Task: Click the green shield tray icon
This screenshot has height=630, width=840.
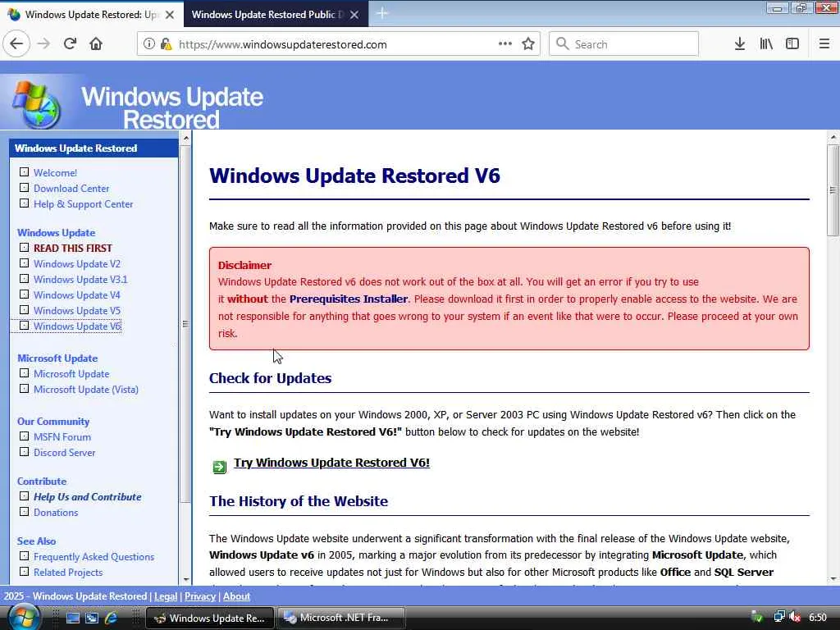Action: pos(757,617)
